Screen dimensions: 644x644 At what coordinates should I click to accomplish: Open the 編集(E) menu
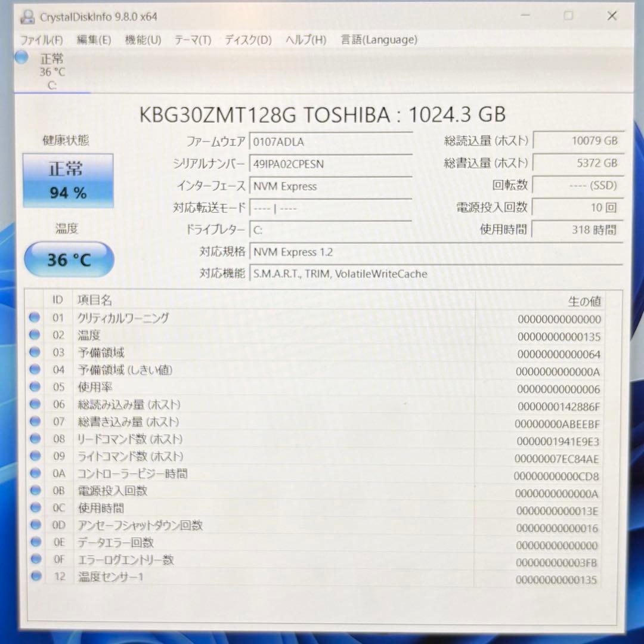click(92, 40)
